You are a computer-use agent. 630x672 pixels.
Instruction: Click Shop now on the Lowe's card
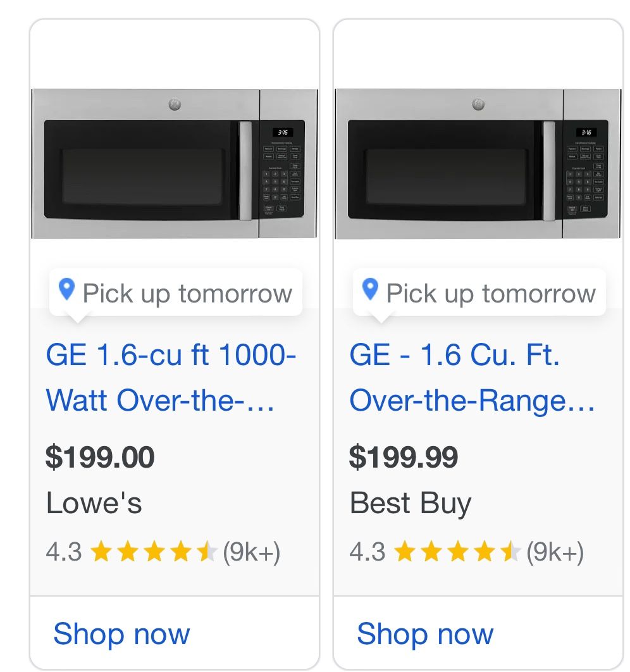pos(121,634)
